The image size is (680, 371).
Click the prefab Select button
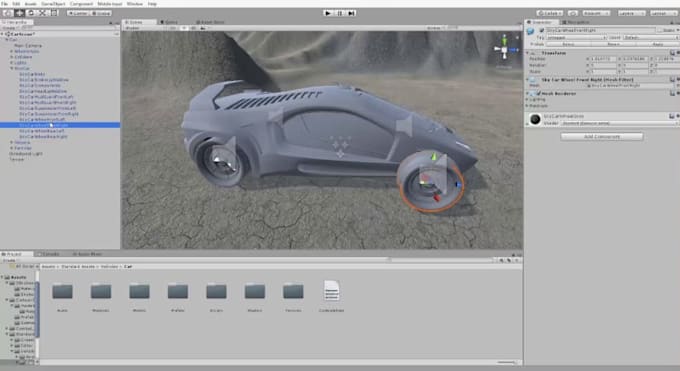pos(568,44)
